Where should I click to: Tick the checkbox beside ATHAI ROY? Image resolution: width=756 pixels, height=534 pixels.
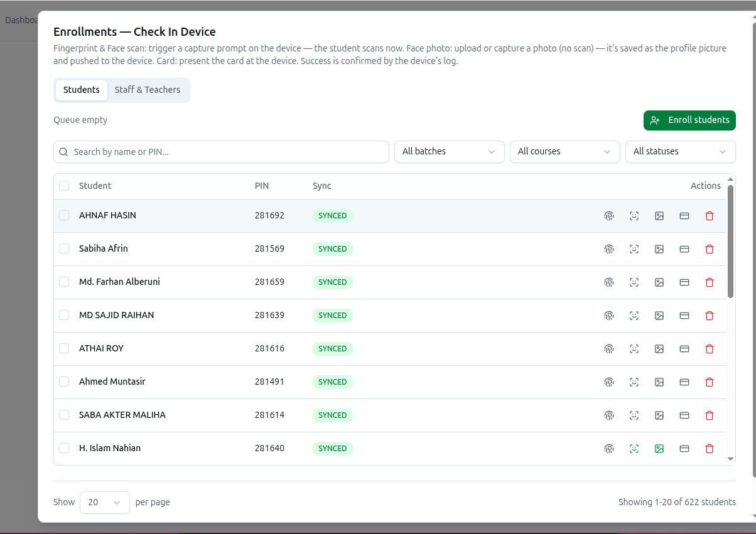(64, 348)
